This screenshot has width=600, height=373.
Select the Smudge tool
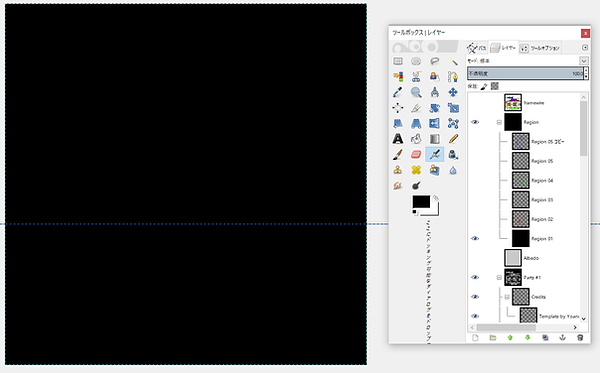click(398, 186)
